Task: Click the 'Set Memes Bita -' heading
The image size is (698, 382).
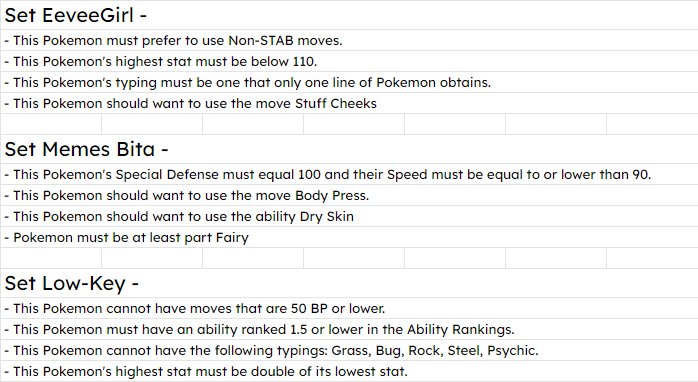Action: pyautogui.click(x=349, y=149)
